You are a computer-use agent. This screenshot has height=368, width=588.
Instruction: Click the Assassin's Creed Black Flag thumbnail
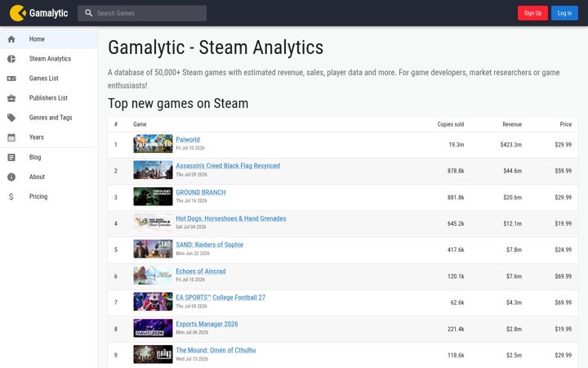153,170
